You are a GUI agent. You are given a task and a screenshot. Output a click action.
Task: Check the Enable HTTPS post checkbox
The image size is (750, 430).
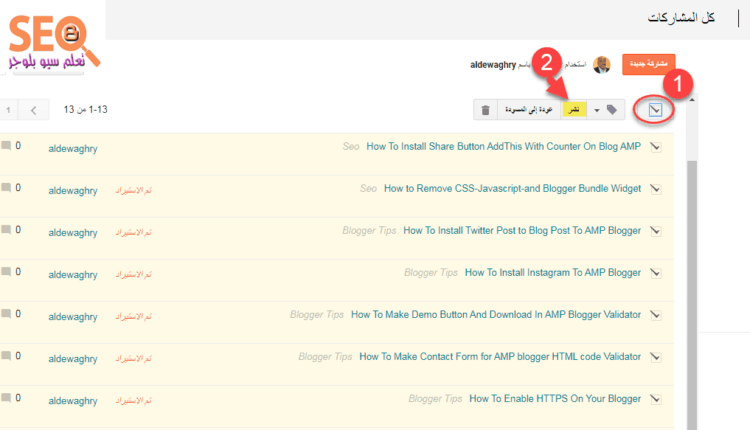pos(656,399)
